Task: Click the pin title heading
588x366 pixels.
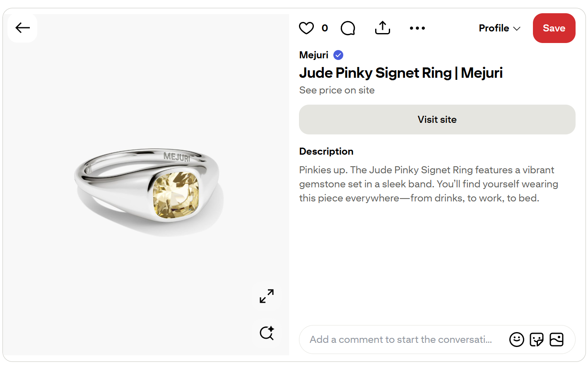Action: pos(401,73)
